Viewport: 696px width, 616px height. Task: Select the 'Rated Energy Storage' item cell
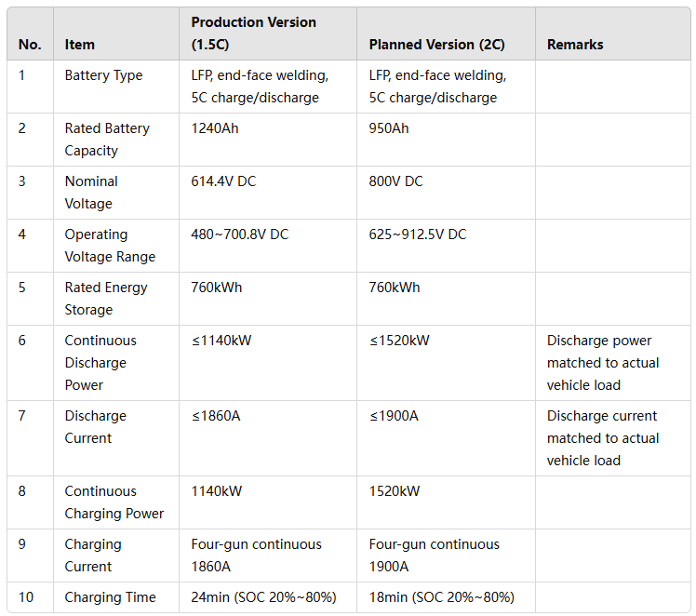[116, 299]
